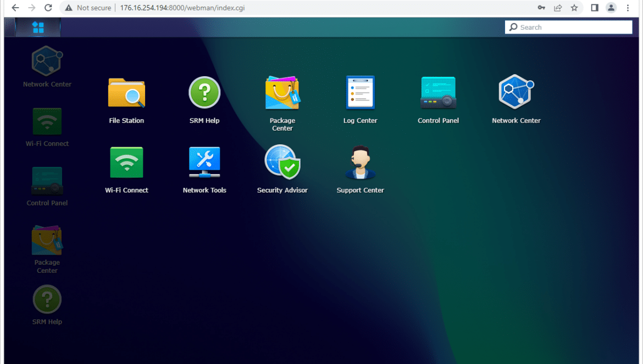Click dimmed SRM Help desktop shortcut

47,305
